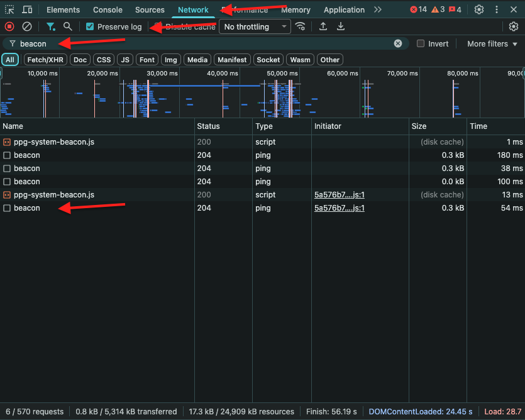Open DevTools settings gear icon
The width and height of the screenshot is (525, 420).
click(479, 10)
